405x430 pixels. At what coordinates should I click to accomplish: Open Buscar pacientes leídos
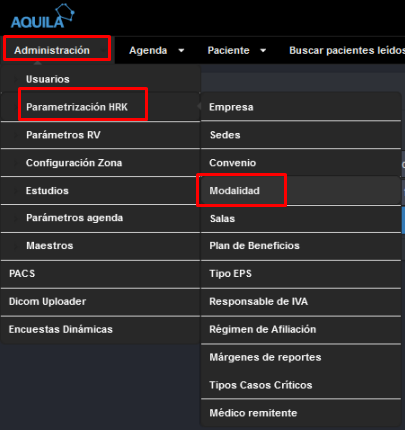tap(347, 50)
